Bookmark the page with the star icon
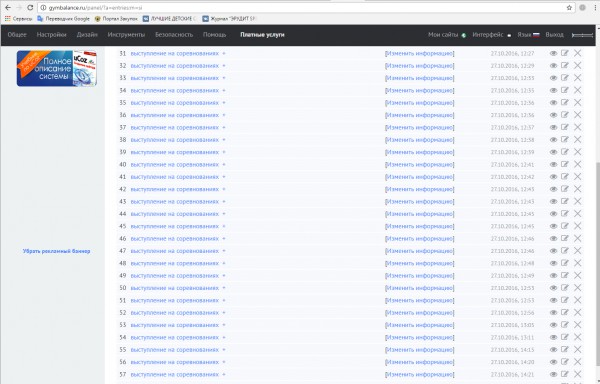600x384 pixels. click(569, 8)
